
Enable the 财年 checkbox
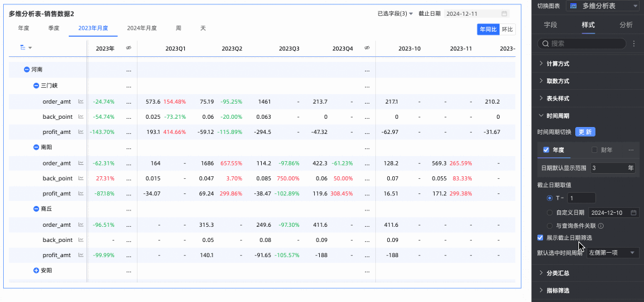tap(594, 150)
